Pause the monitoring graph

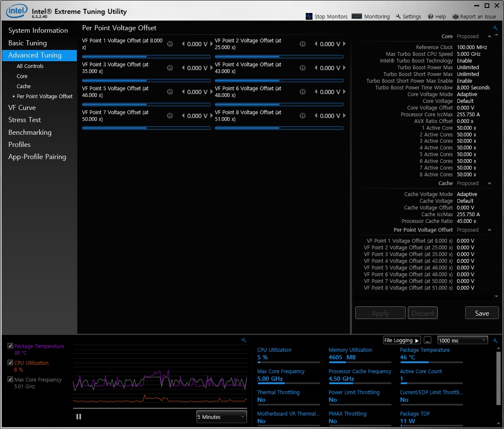(x=79, y=416)
